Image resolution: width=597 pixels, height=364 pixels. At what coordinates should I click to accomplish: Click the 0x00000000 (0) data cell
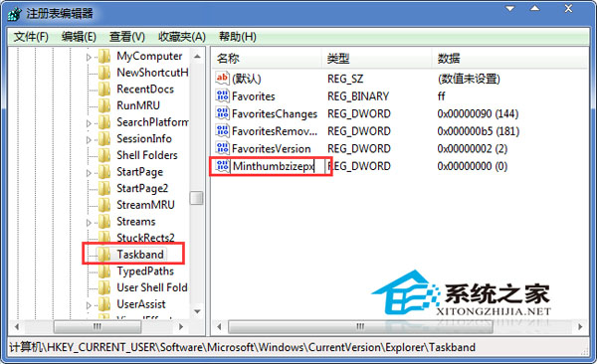472,166
